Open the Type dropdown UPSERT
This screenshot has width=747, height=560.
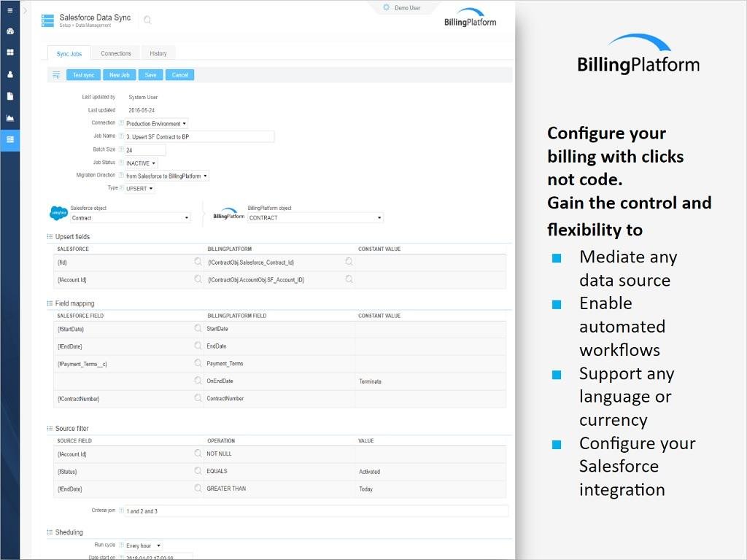pyautogui.click(x=139, y=189)
